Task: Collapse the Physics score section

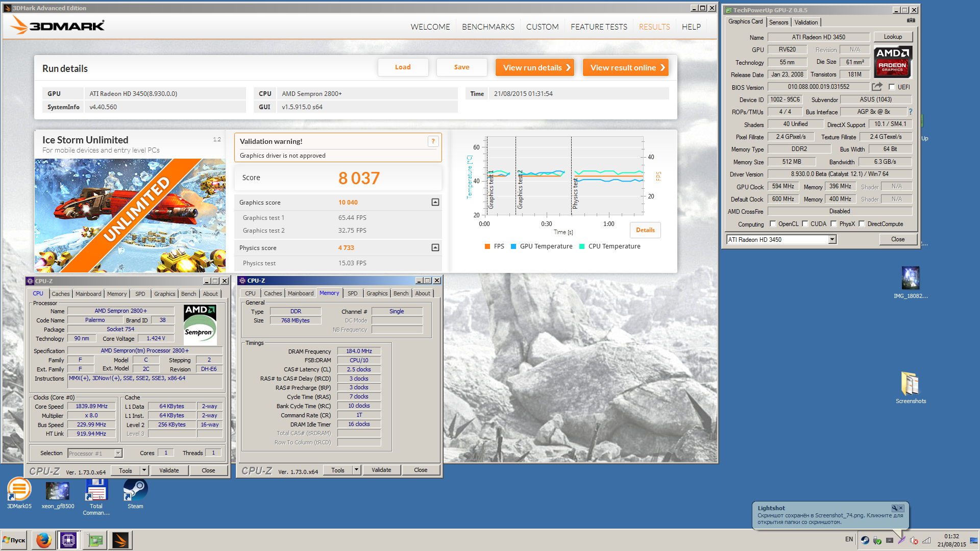Action: pos(435,247)
